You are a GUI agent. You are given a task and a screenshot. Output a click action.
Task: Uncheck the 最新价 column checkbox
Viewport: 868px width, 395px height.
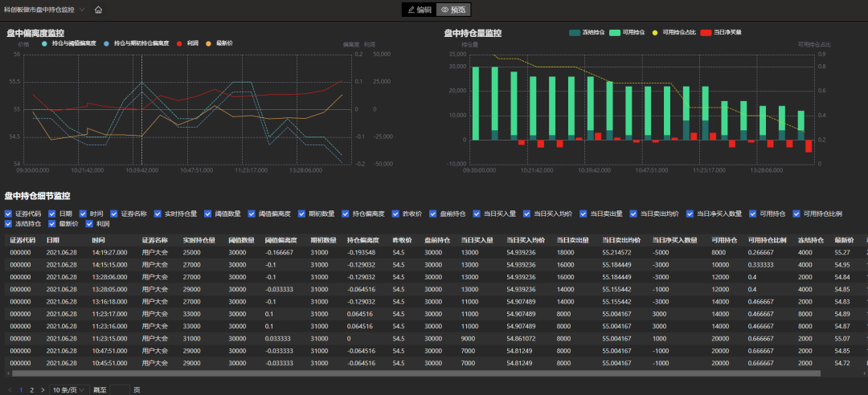(x=51, y=224)
